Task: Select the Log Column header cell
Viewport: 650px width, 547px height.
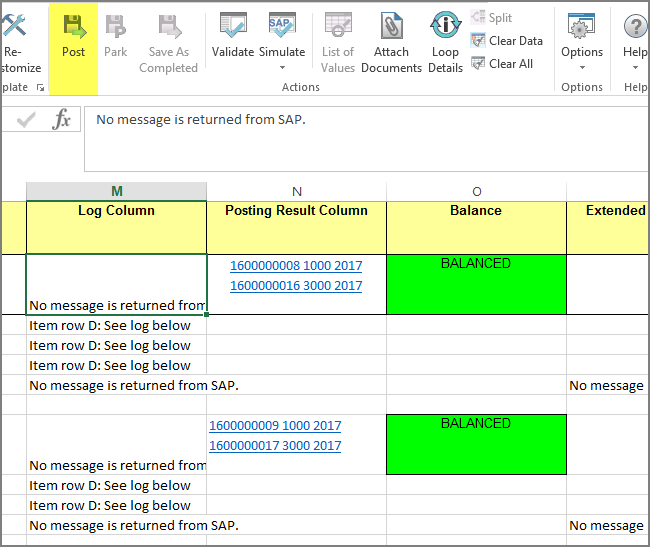Action: [116, 228]
